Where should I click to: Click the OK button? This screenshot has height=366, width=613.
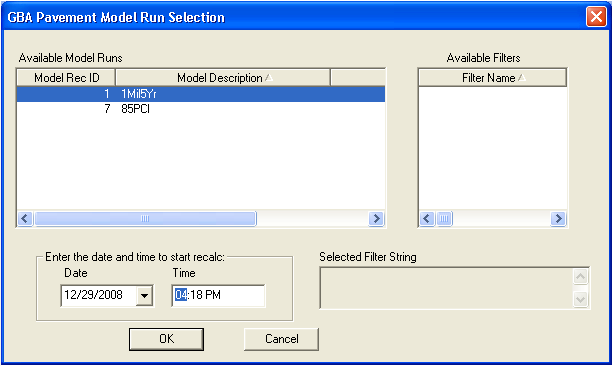[167, 339]
